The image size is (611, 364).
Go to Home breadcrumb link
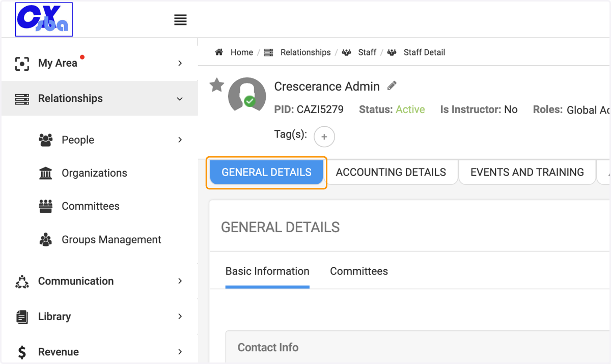242,52
